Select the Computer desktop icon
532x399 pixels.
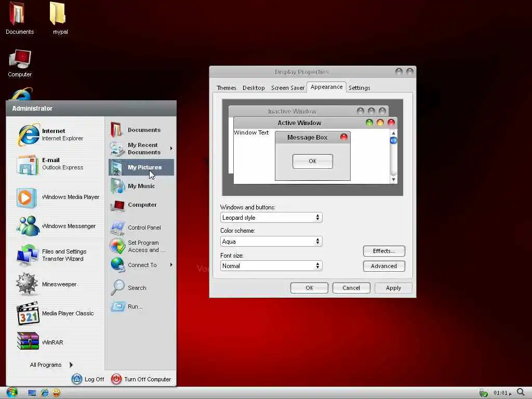tap(20, 63)
